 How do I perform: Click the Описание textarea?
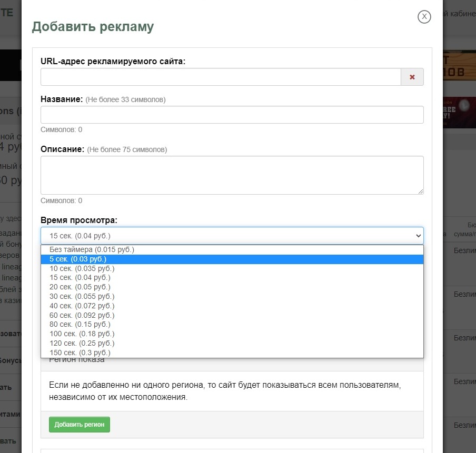pos(232,175)
